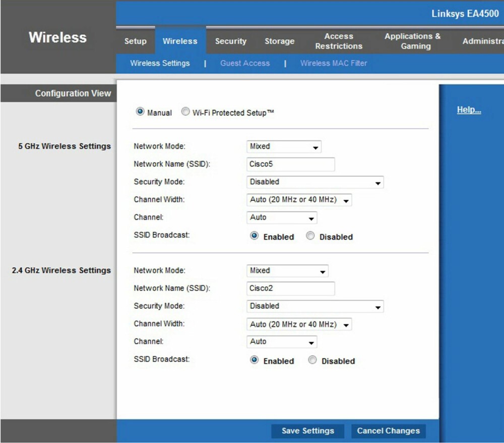Enable SSID Broadcast for 2.4 GHz
The height and width of the screenshot is (443, 504).
(254, 360)
